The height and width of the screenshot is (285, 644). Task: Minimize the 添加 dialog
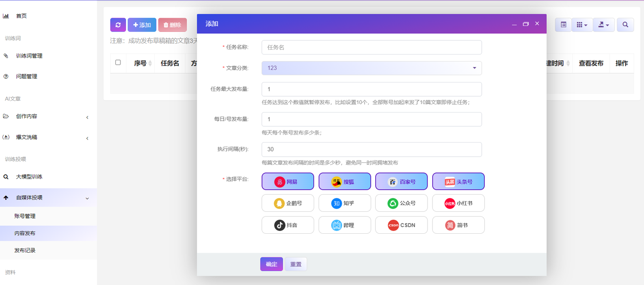tap(514, 24)
